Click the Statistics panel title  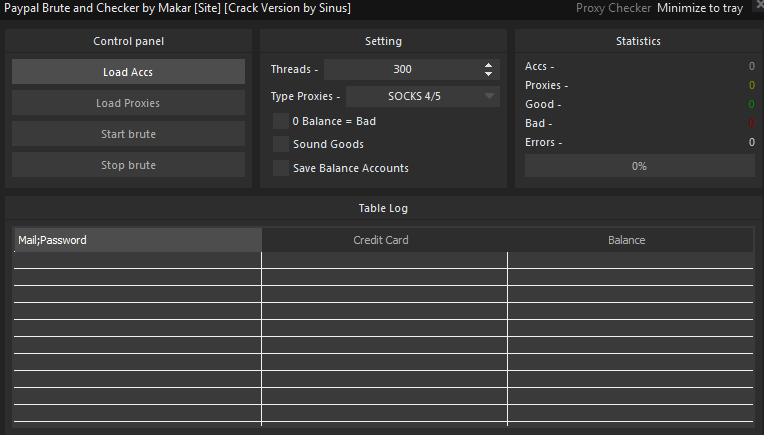click(638, 41)
